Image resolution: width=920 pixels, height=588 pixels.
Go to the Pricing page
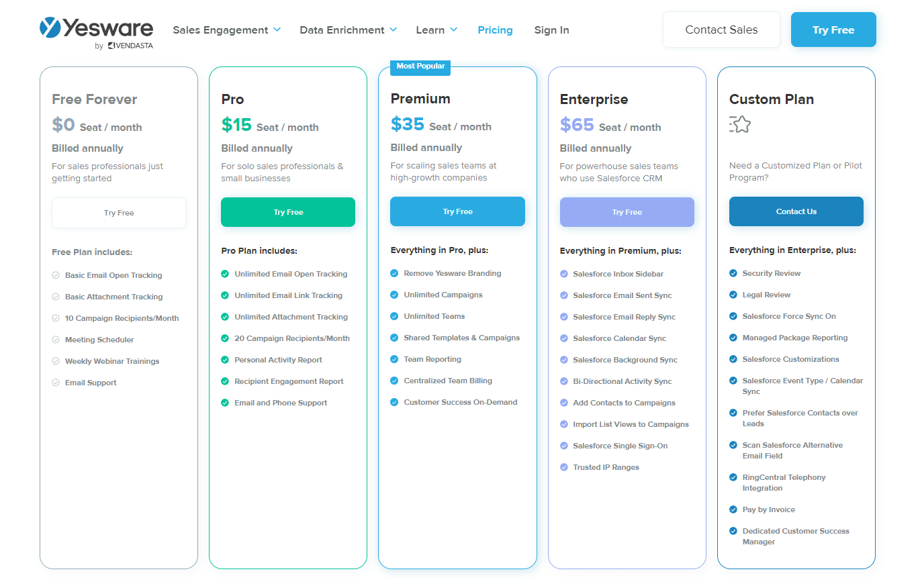[495, 30]
